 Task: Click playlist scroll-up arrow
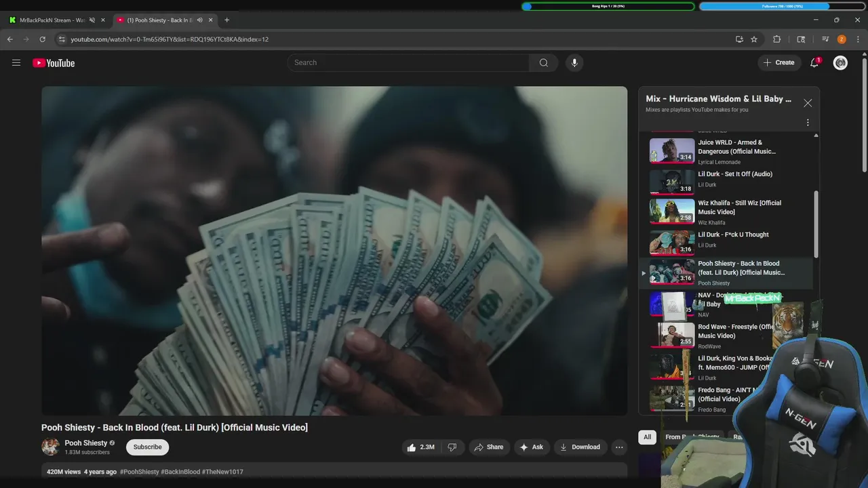[816, 136]
